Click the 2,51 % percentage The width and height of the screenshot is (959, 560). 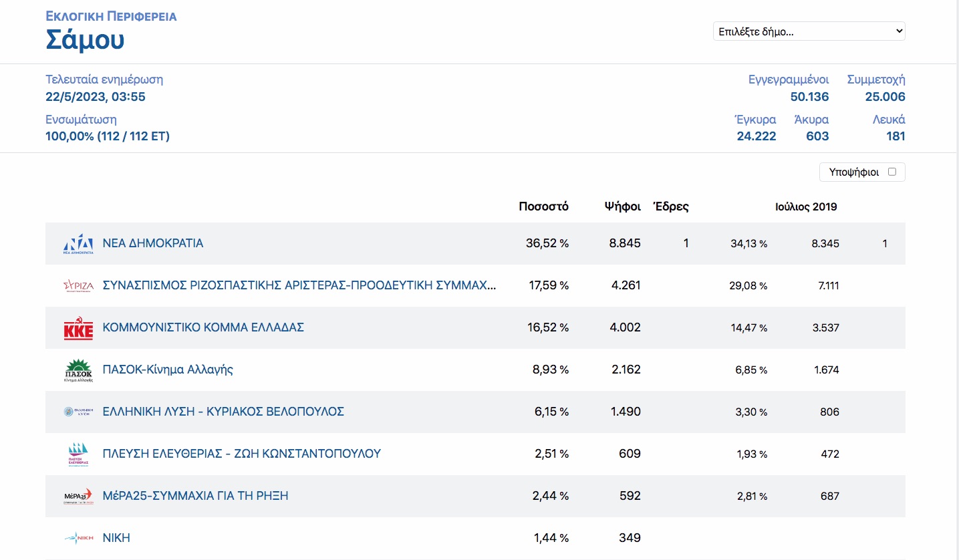coord(551,454)
